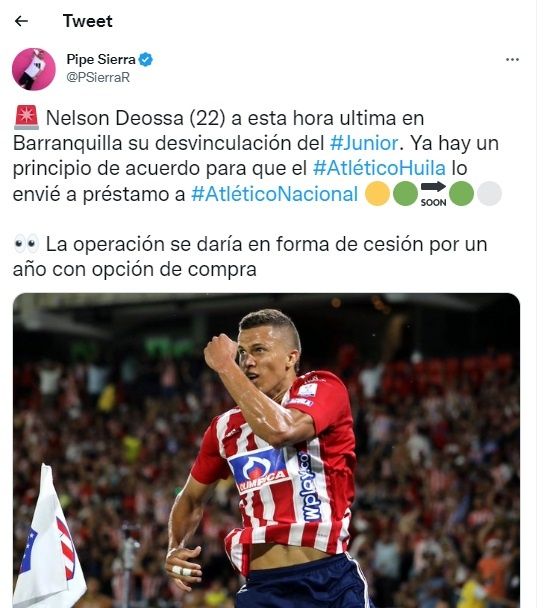The width and height of the screenshot is (544, 608).
Task: Click the SOON arrow emoji
Action: [433, 193]
